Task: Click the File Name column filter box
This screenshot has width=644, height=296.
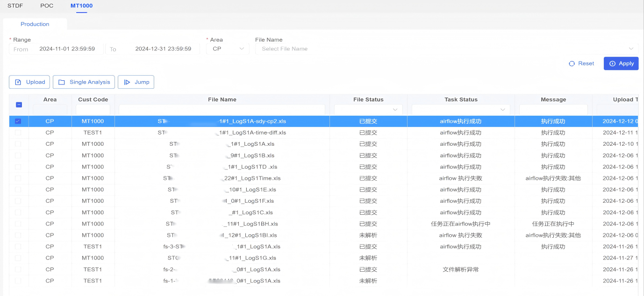Action: (222, 109)
